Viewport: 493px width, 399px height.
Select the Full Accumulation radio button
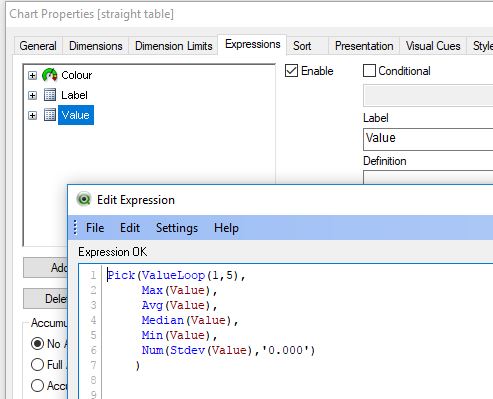pos(37,365)
